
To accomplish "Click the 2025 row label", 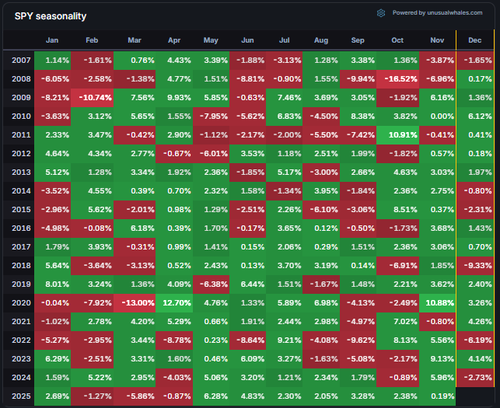I will pos(21,396).
